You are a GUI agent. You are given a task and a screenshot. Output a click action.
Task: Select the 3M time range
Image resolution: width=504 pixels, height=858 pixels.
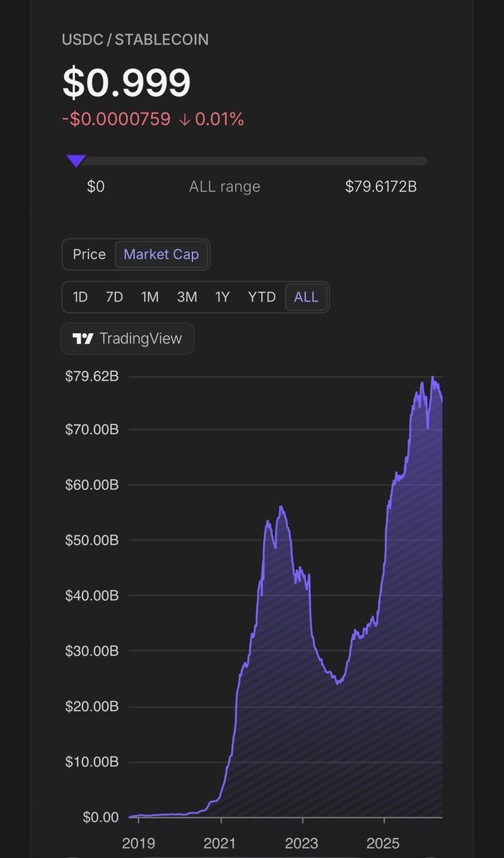tap(187, 297)
